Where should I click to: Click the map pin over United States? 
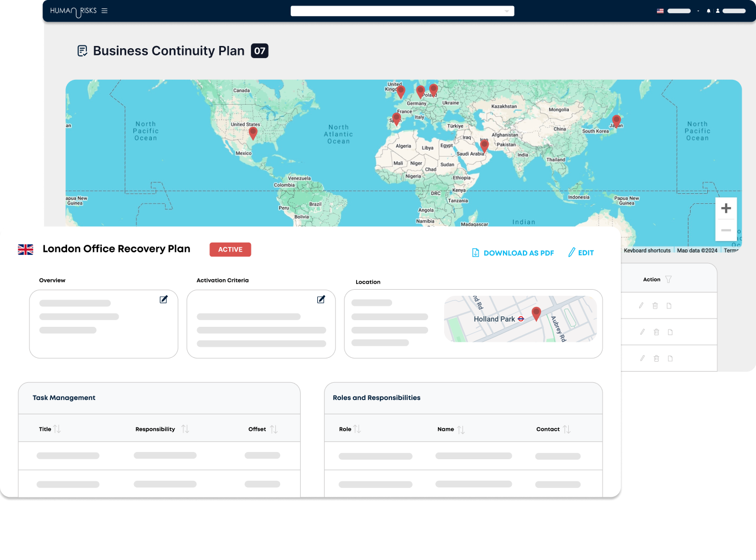(253, 133)
